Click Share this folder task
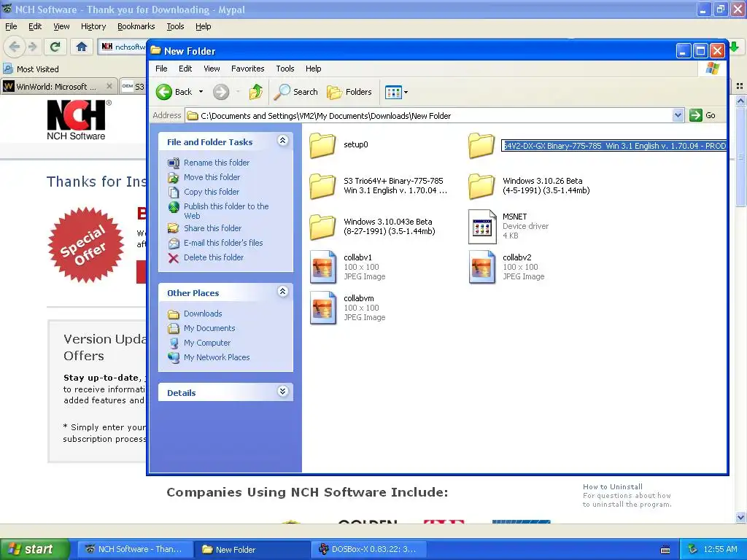Screen dimensions: 747x560 tap(212, 228)
